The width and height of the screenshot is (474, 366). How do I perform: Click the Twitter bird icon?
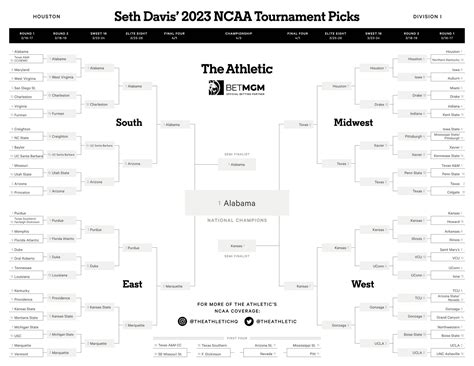coord(249,321)
